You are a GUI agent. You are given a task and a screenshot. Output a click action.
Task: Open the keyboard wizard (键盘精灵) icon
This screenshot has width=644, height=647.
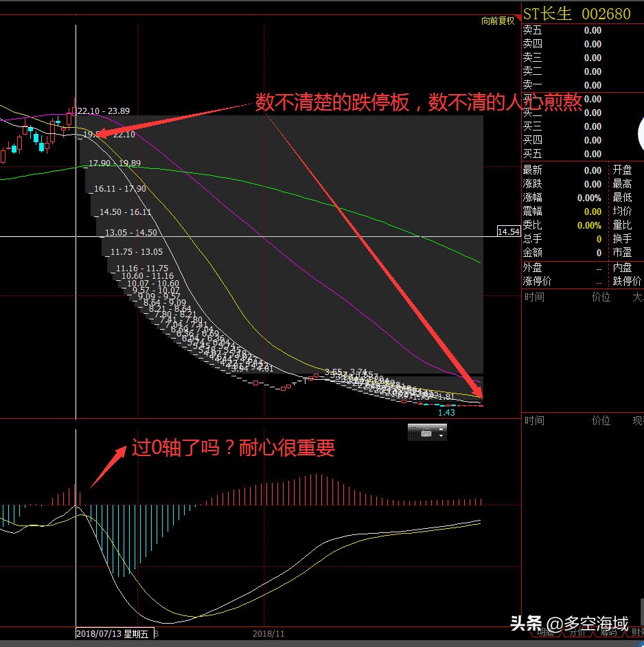[x=426, y=433]
